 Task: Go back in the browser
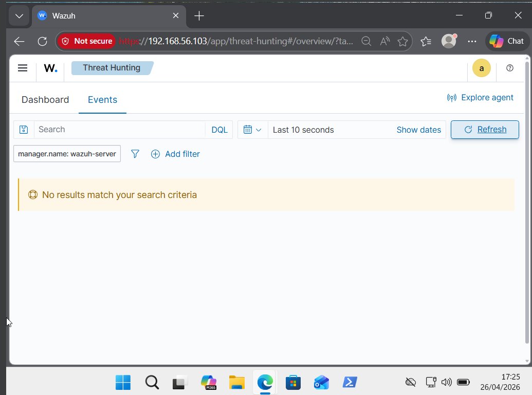tap(20, 41)
